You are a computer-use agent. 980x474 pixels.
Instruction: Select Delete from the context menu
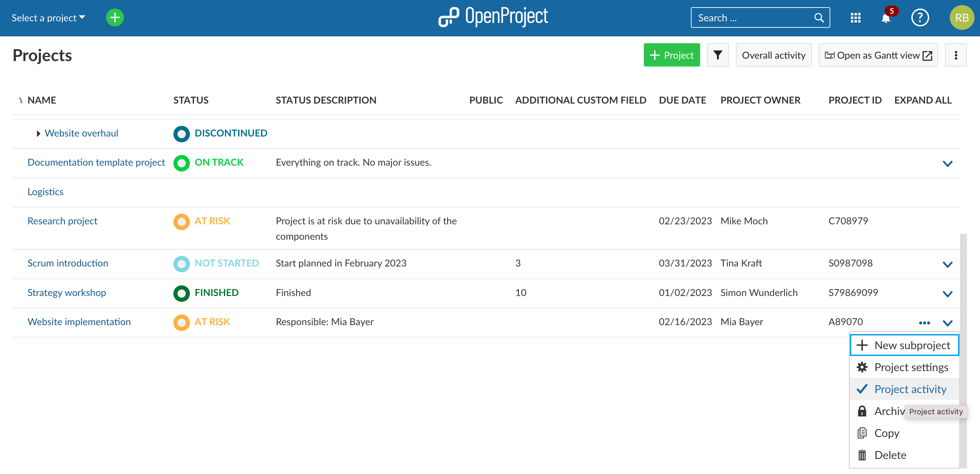pyautogui.click(x=890, y=454)
